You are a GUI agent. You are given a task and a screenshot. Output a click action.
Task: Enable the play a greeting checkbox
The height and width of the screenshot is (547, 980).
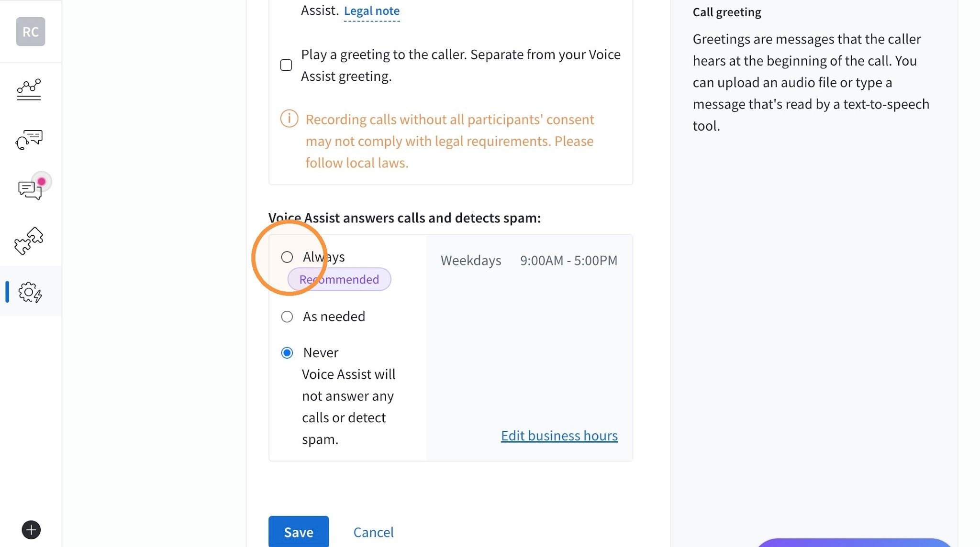click(286, 65)
